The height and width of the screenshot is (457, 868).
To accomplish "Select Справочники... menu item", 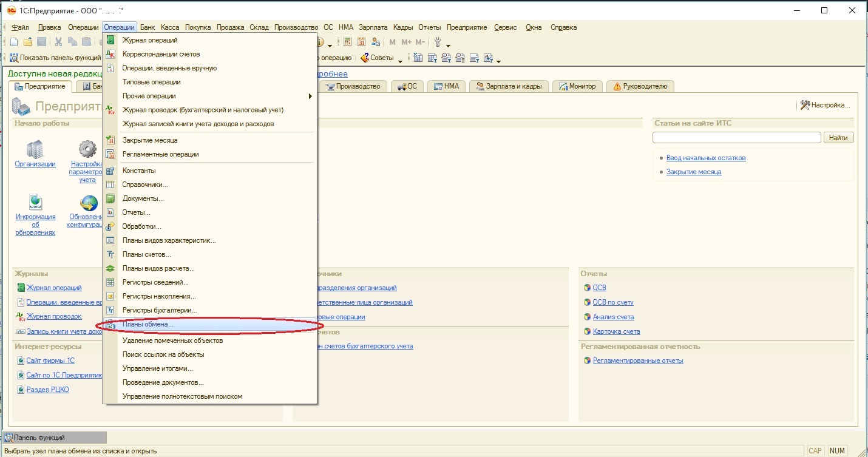I will 209,184.
